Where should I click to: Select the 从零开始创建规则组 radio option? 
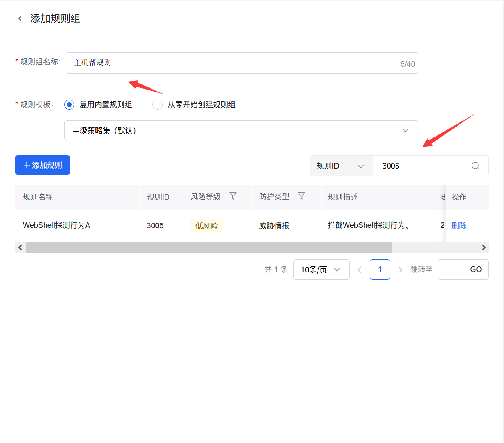(157, 105)
